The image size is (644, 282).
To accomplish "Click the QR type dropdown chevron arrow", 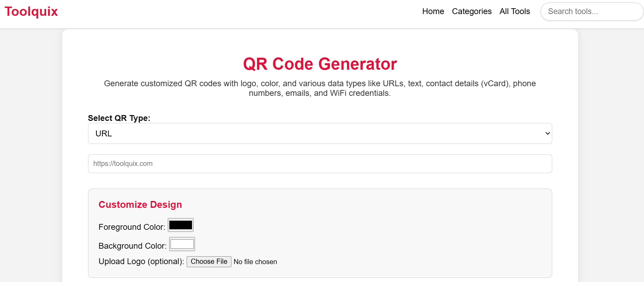I will tap(547, 133).
